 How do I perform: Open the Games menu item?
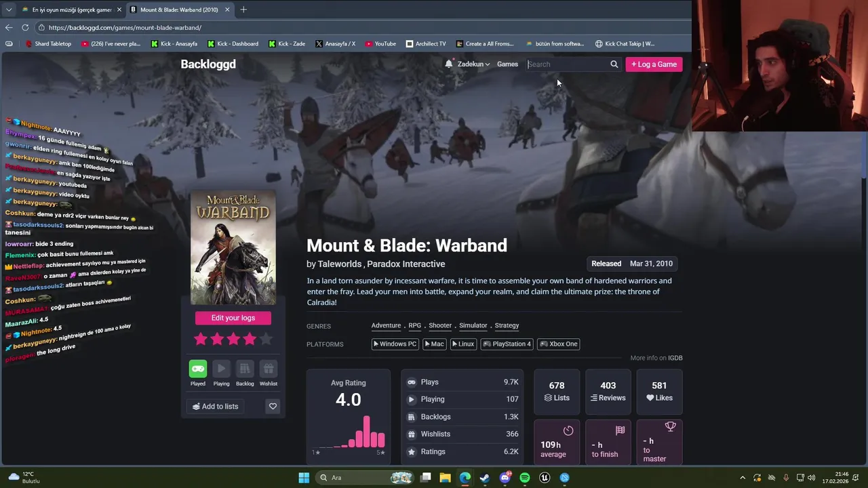pos(507,64)
